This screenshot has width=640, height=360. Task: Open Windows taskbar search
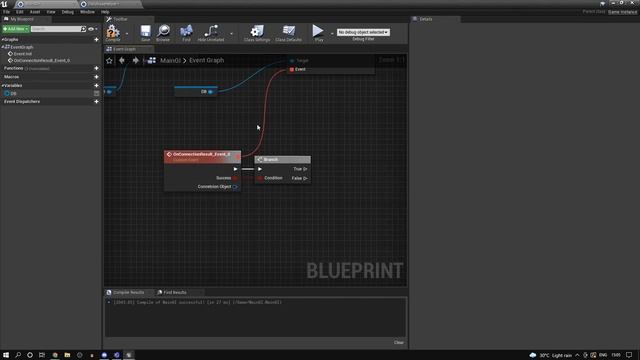(18, 355)
